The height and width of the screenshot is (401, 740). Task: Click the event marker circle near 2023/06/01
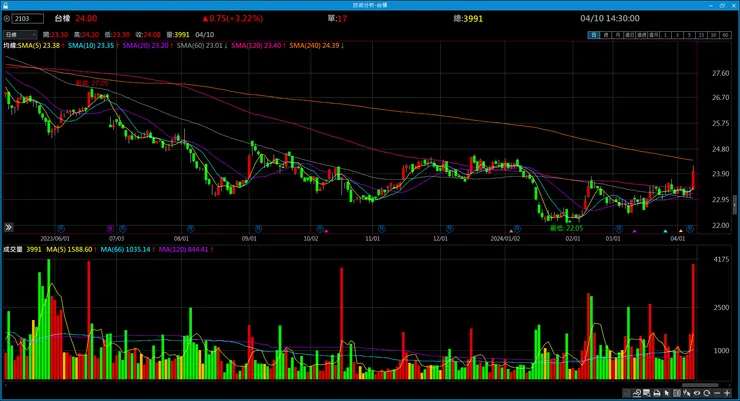tap(60, 229)
